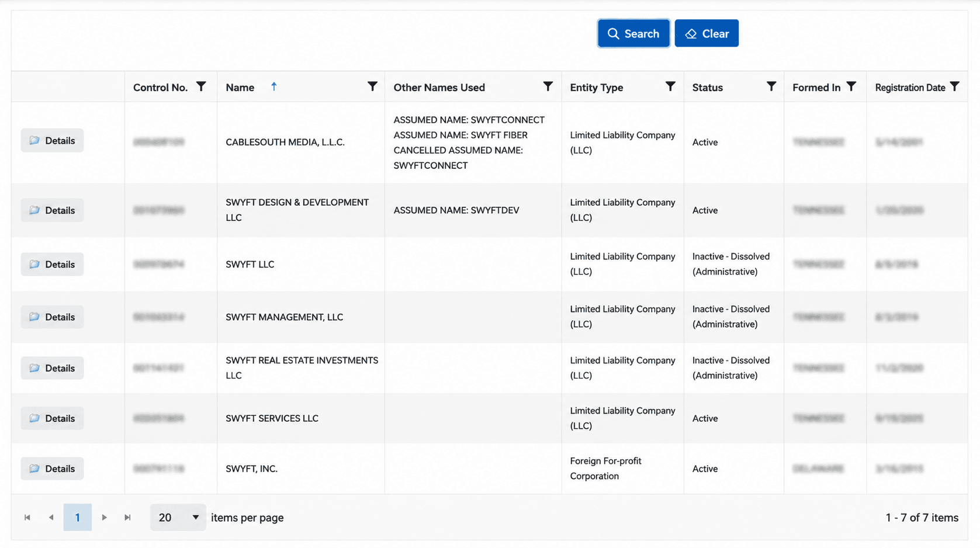Screen dimensions: 980x548
Task: Open the Control No. column filter
Action: 201,86
